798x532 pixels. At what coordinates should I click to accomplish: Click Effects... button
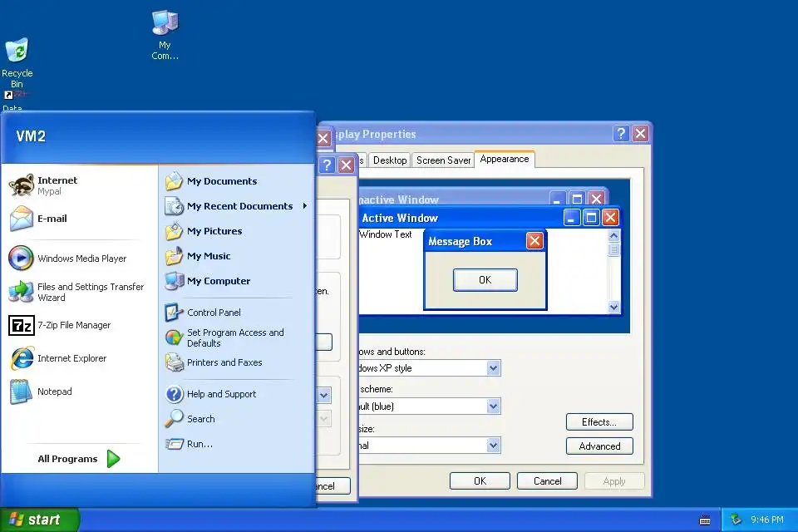pos(599,422)
